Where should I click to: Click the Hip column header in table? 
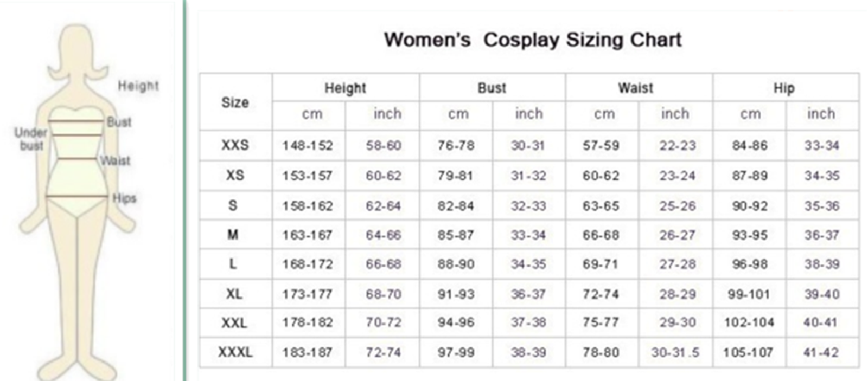pyautogui.click(x=784, y=88)
